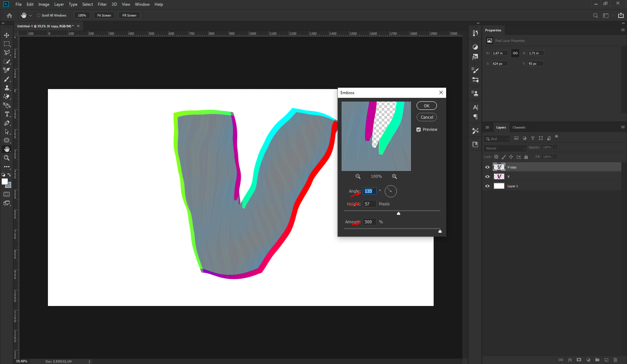Hide Layer 1 visibility eye
This screenshot has height=364, width=627.
point(487,186)
